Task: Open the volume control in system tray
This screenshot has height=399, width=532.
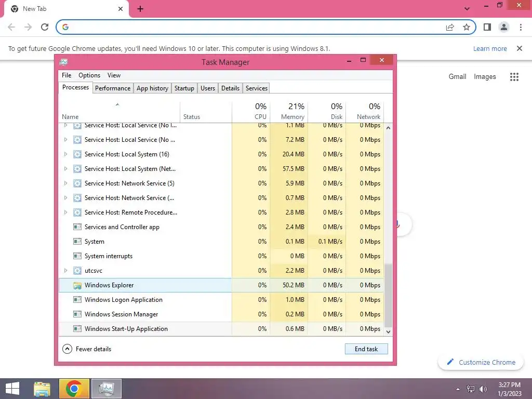Action: tap(483, 389)
